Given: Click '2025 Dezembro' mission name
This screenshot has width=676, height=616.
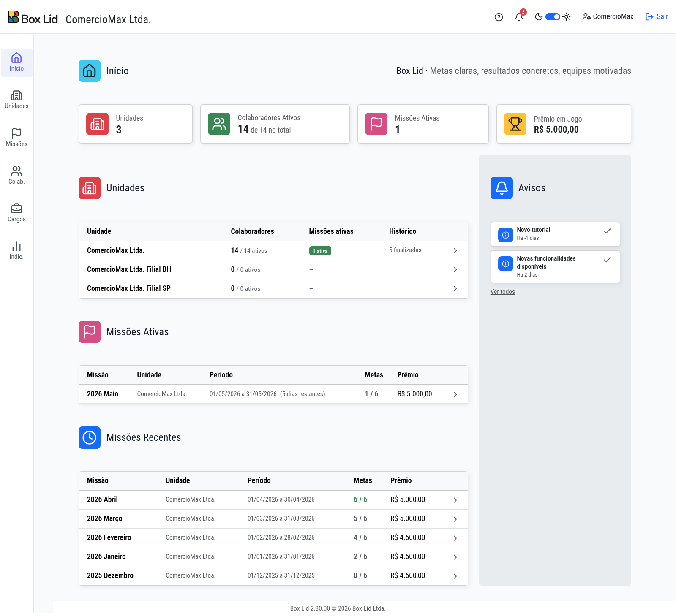Looking at the screenshot, I should (x=110, y=575).
